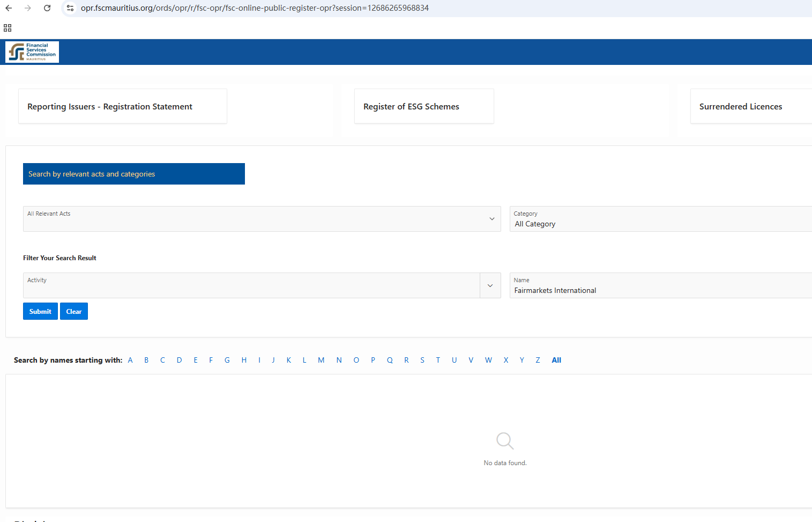Filter names starting with J
This screenshot has width=812, height=522.
tap(273, 360)
